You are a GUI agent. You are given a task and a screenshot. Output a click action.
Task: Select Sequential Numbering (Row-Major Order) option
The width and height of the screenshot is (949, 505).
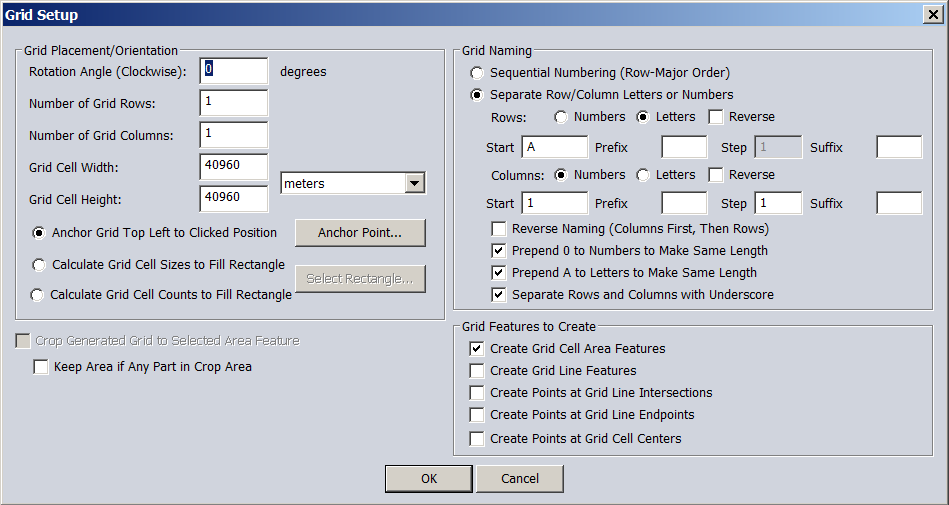point(477,73)
